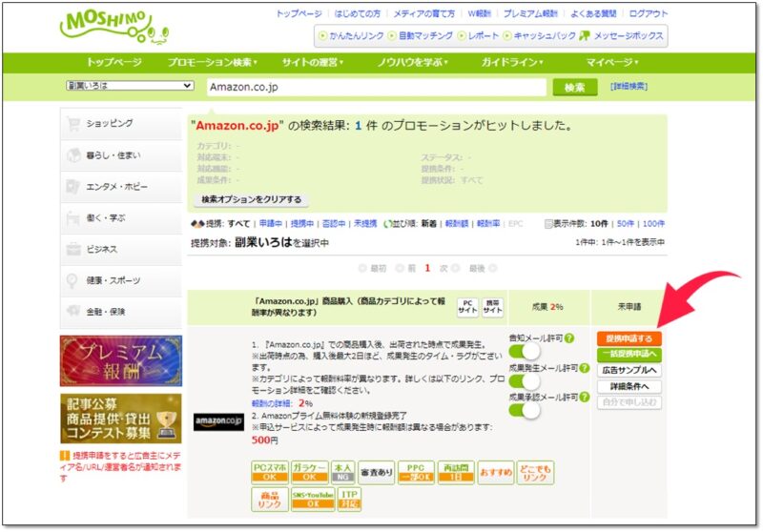Click the PCスマホ OK badge

click(x=270, y=472)
